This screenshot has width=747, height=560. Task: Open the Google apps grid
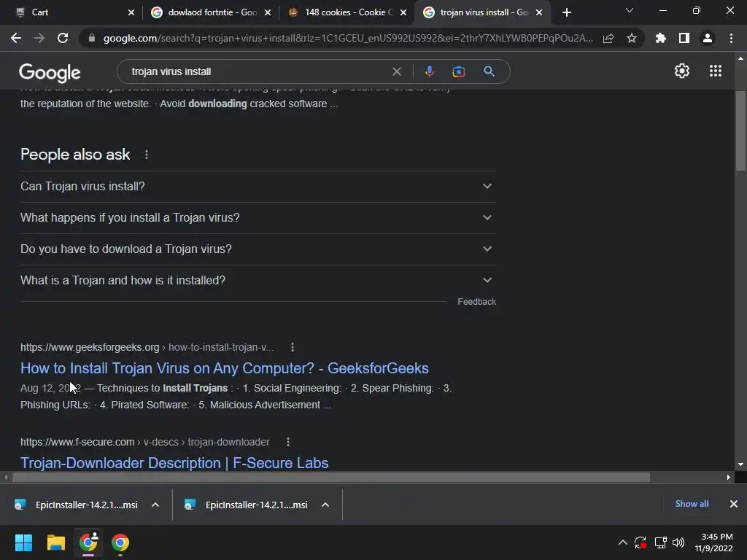[715, 71]
